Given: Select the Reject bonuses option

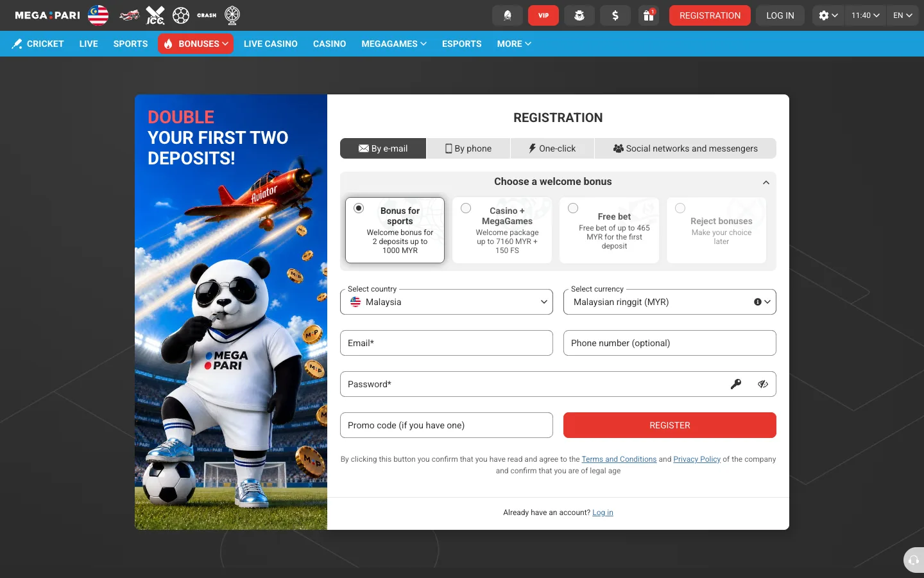Looking at the screenshot, I should (x=716, y=230).
